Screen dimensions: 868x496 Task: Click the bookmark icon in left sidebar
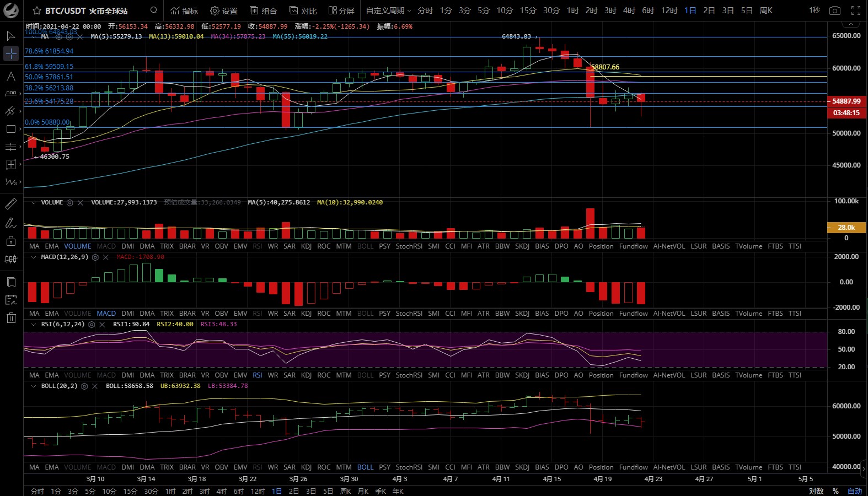coord(10,282)
